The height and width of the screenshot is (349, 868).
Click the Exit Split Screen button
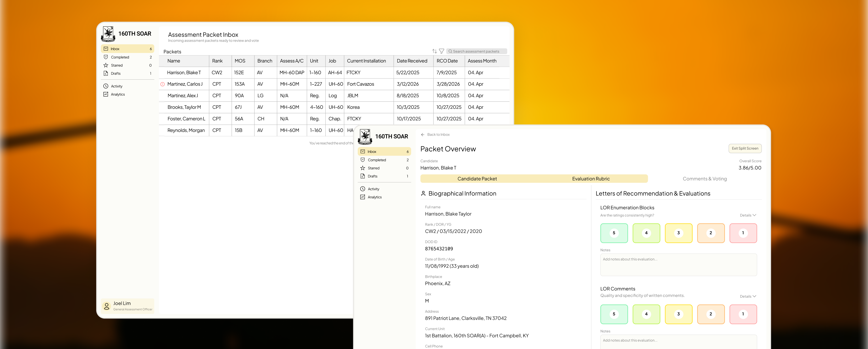(x=745, y=148)
